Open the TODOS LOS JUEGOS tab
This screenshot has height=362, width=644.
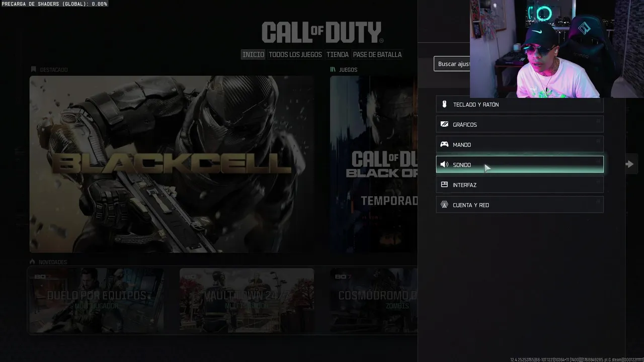(295, 54)
